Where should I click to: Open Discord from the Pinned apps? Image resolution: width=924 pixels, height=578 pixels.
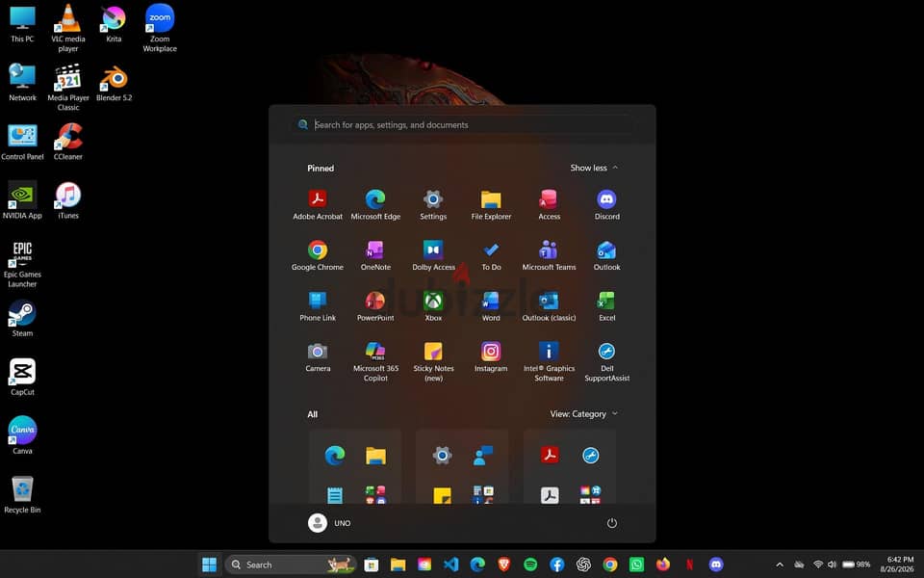coord(606,204)
